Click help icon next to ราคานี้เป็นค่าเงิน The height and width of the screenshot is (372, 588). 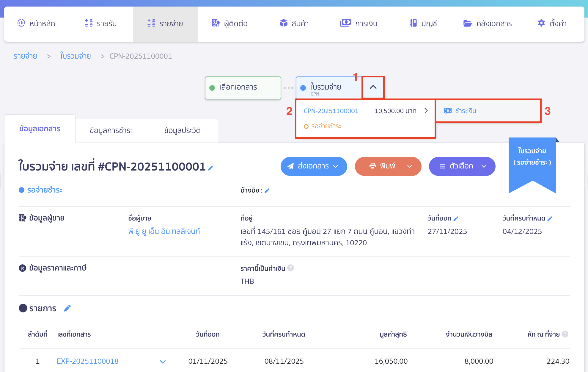(290, 268)
